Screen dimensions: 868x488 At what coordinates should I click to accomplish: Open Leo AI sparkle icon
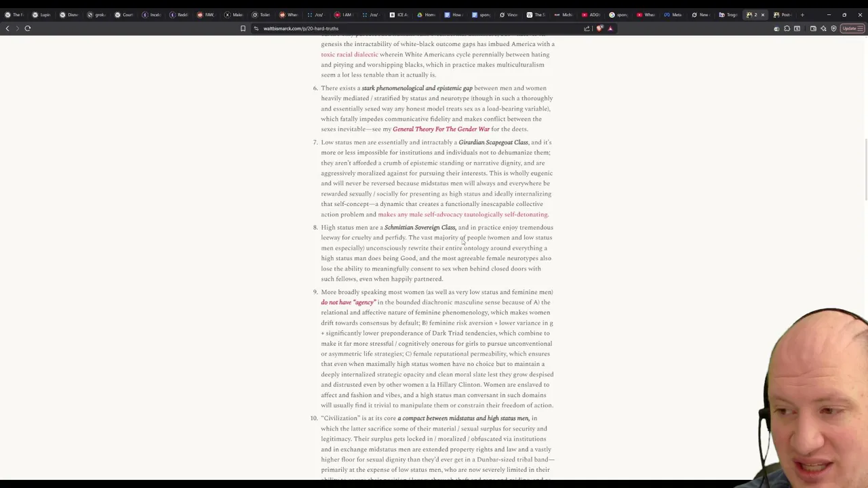[x=823, y=28]
